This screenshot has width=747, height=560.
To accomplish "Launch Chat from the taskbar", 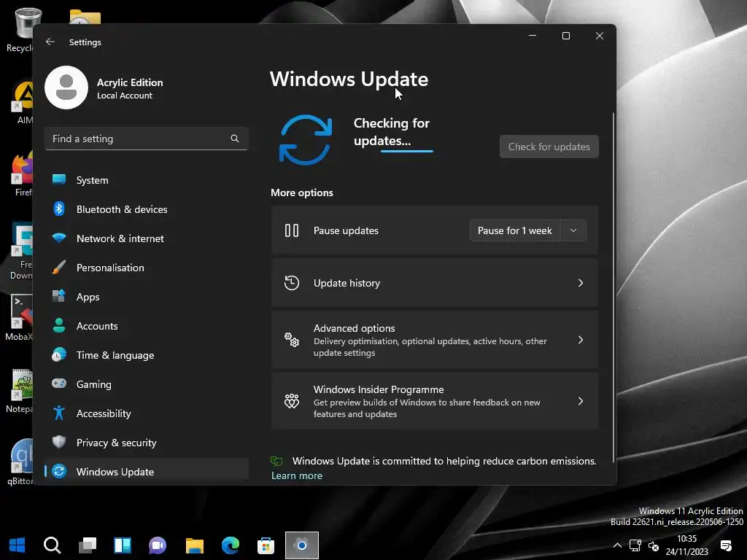I will pos(158,545).
